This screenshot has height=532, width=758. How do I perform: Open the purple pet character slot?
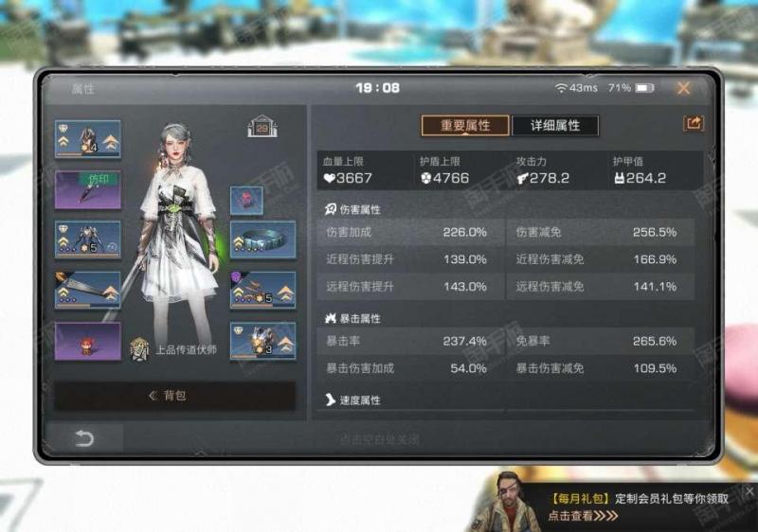point(87,342)
